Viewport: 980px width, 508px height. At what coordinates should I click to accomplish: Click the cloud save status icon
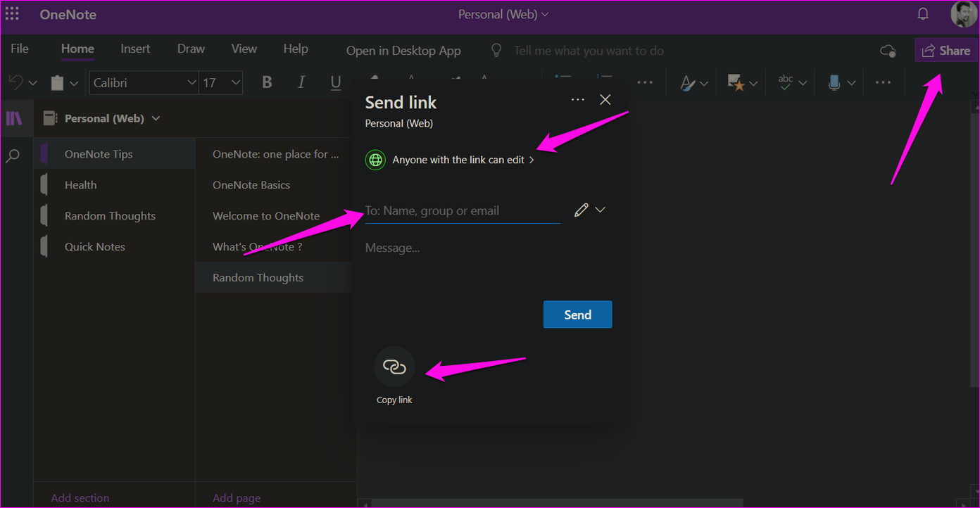pos(888,51)
